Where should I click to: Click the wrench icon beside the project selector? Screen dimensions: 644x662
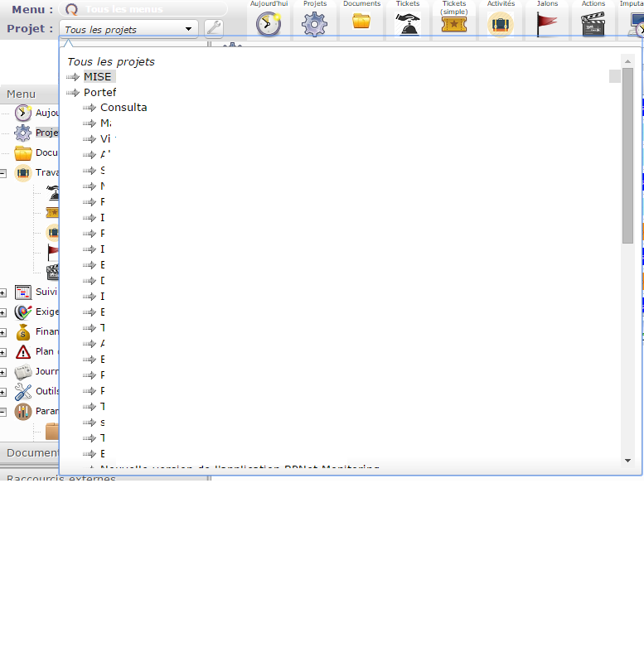click(214, 29)
